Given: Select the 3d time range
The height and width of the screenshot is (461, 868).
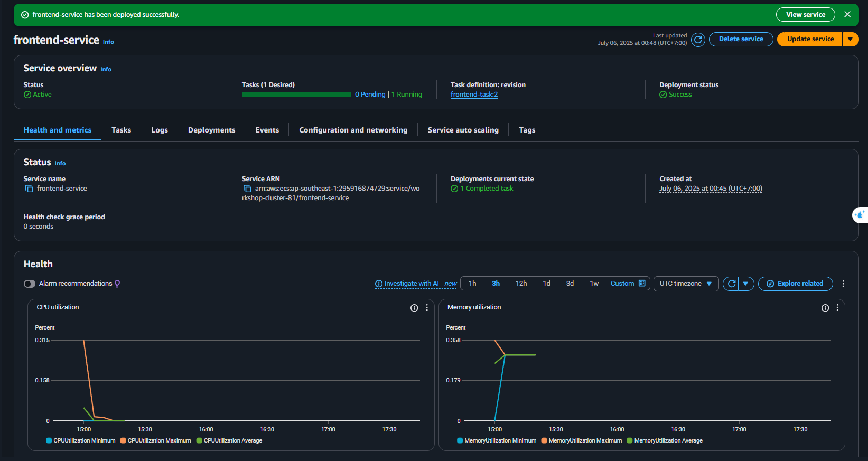Looking at the screenshot, I should pos(570,284).
